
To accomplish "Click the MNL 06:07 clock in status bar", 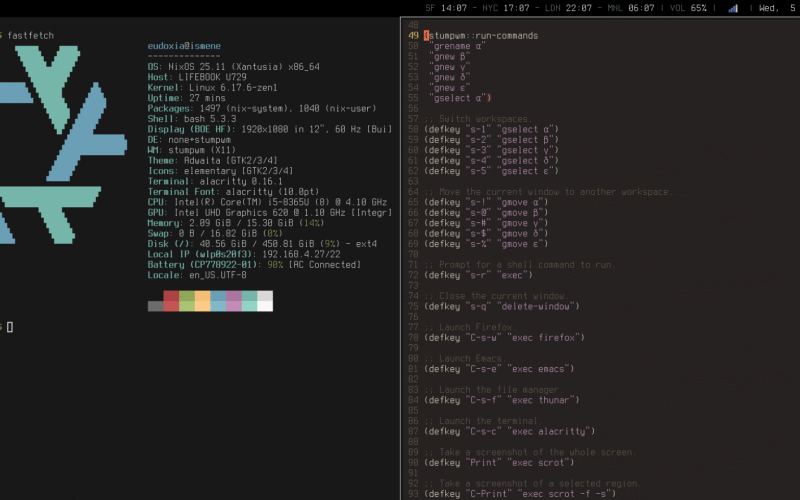I will pyautogui.click(x=632, y=8).
